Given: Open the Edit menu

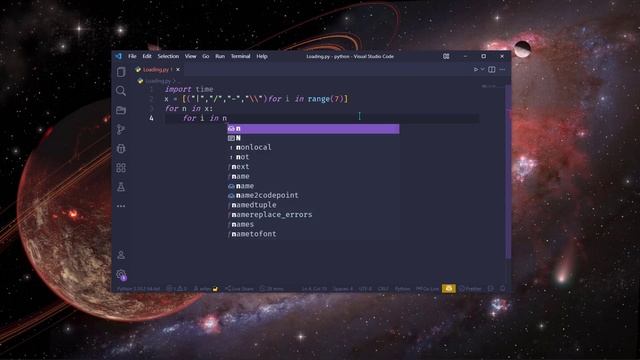Looking at the screenshot, I should [147, 56].
